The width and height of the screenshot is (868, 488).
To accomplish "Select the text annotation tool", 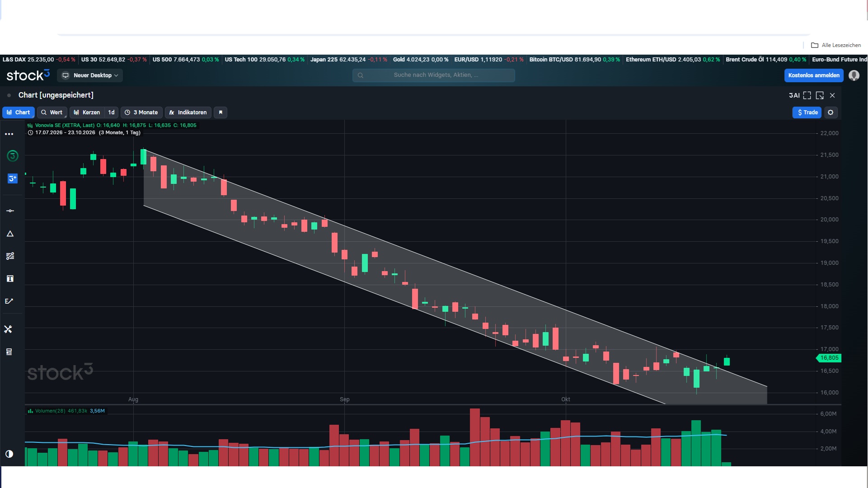I will coord(10,279).
